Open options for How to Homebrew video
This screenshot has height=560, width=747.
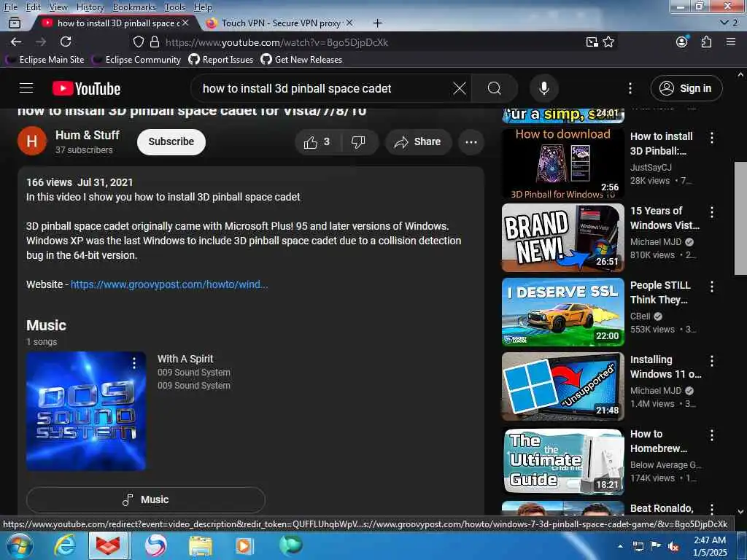pos(712,435)
